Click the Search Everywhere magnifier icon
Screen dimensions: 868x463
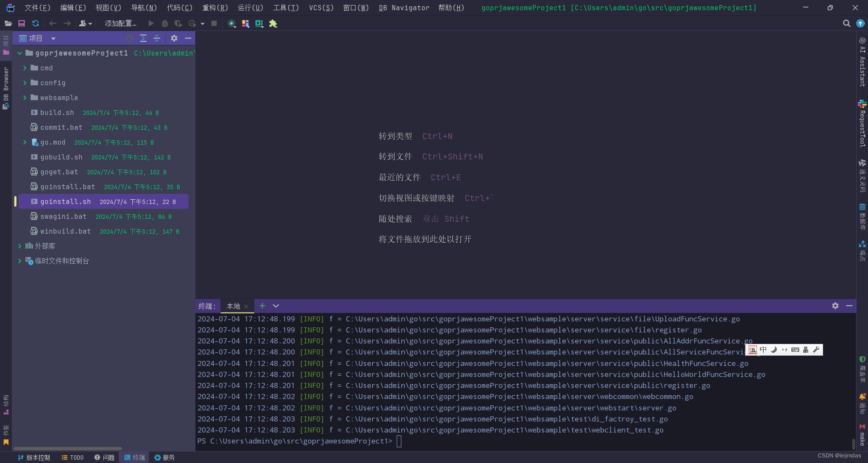point(847,24)
